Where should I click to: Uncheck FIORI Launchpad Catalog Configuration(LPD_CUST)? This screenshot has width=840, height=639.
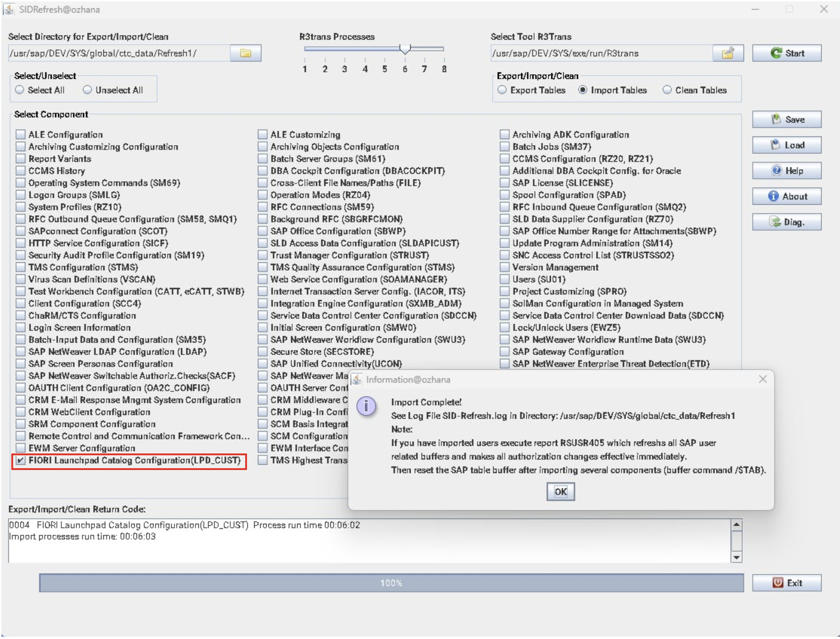pos(20,460)
